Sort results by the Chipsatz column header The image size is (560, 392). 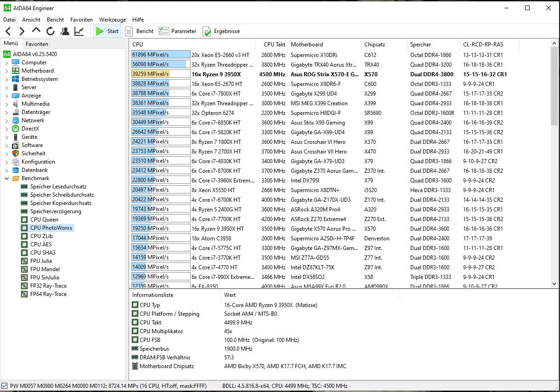(384, 45)
